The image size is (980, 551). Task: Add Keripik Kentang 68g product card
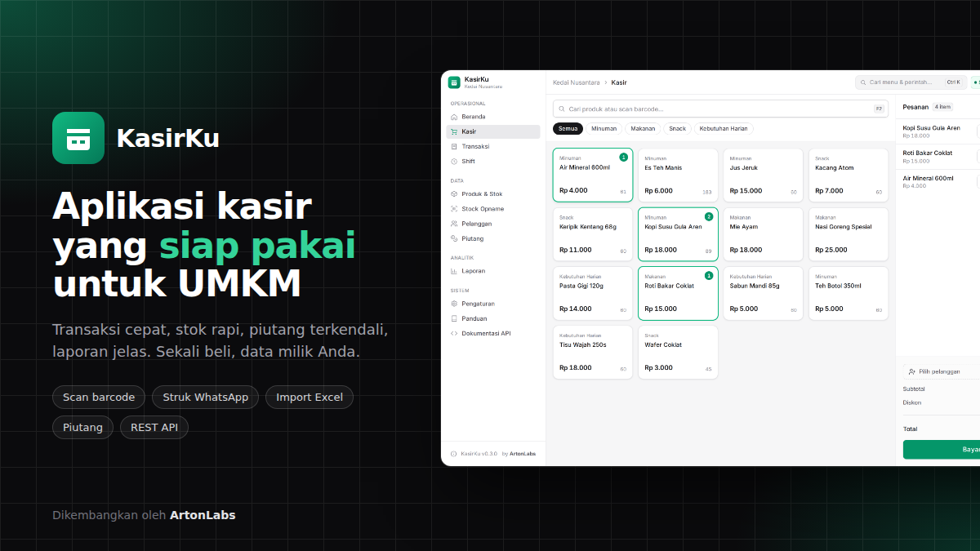point(593,234)
